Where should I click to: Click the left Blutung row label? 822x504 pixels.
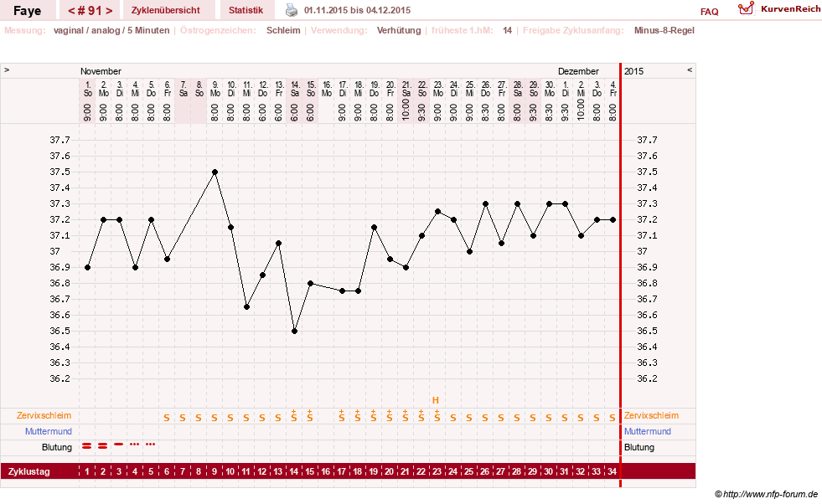(57, 447)
